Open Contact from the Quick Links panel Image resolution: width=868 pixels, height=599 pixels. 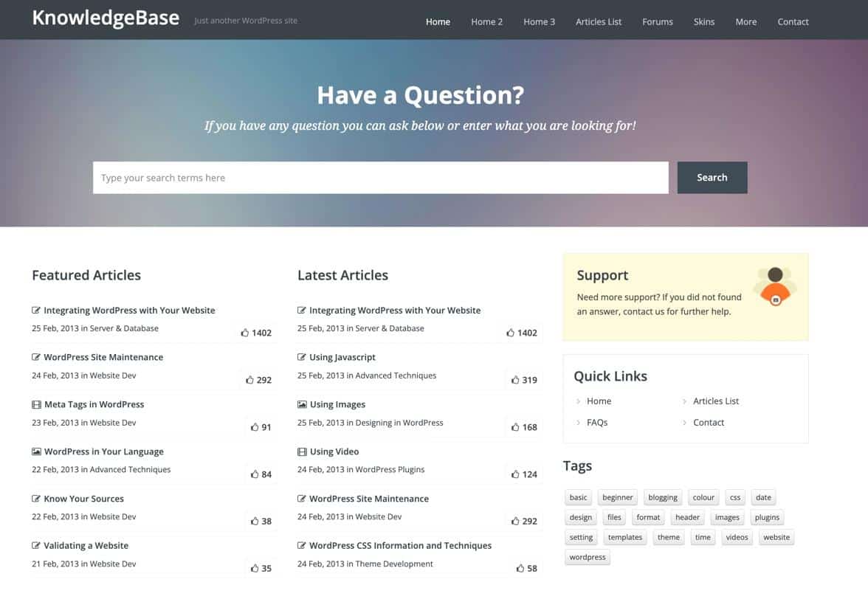[708, 422]
